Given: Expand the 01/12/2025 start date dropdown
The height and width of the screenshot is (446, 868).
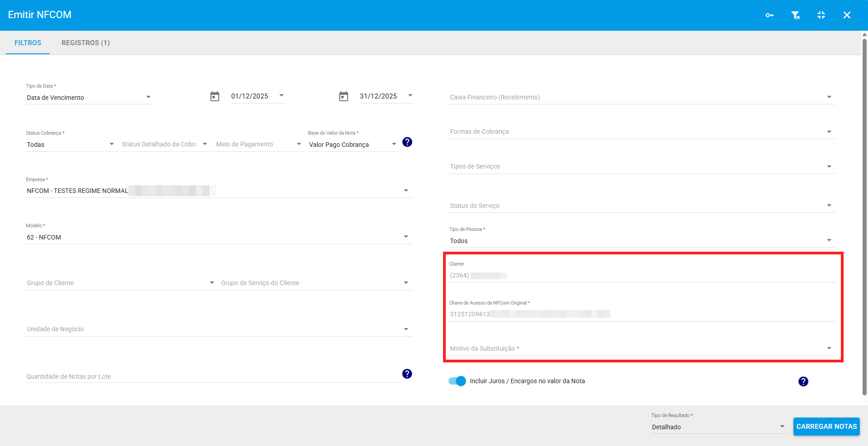Looking at the screenshot, I should pyautogui.click(x=258, y=96).
